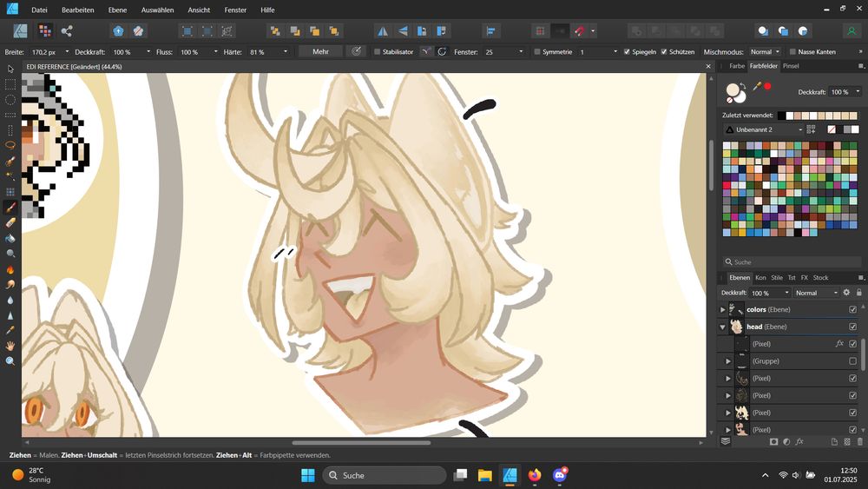Switch to the Farbe tab
The width and height of the screenshot is (868, 489).
coord(737,66)
